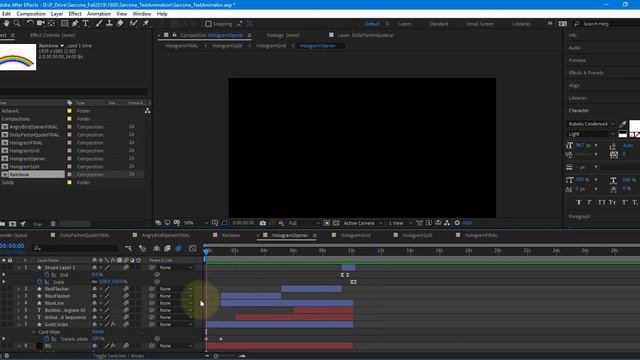Click Reset on the Card Wipe effect
This screenshot has width=640, height=360.
point(98,332)
